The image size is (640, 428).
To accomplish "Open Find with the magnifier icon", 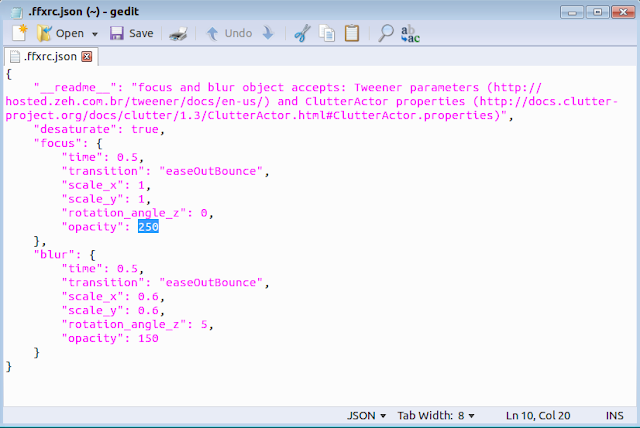I will coord(385,33).
